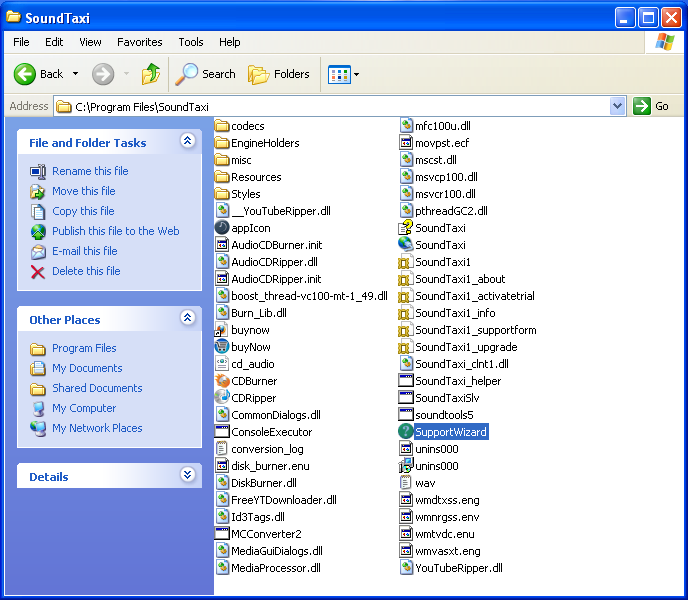Click the green Back arrow icon

click(25, 74)
